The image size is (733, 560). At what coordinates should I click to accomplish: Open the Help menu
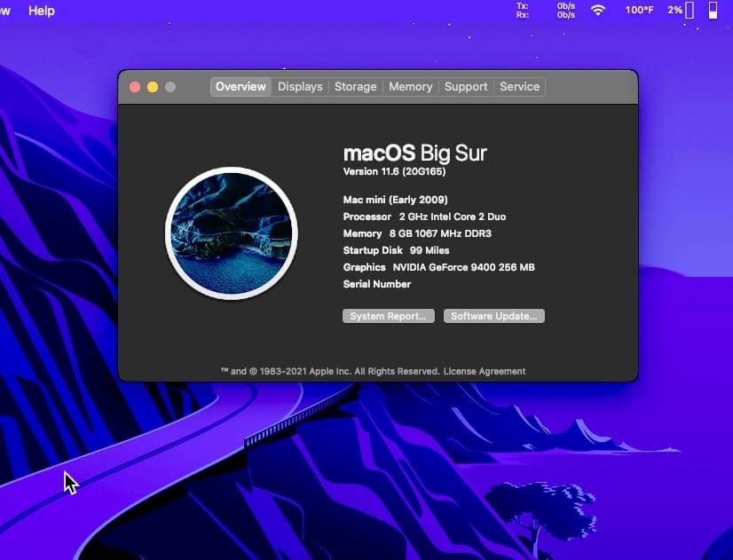pyautogui.click(x=42, y=11)
